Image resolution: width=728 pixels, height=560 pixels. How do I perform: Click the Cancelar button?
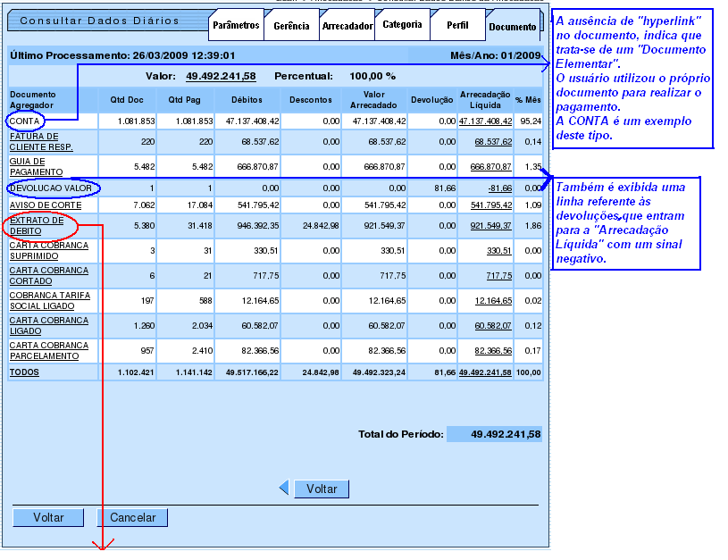point(137,517)
